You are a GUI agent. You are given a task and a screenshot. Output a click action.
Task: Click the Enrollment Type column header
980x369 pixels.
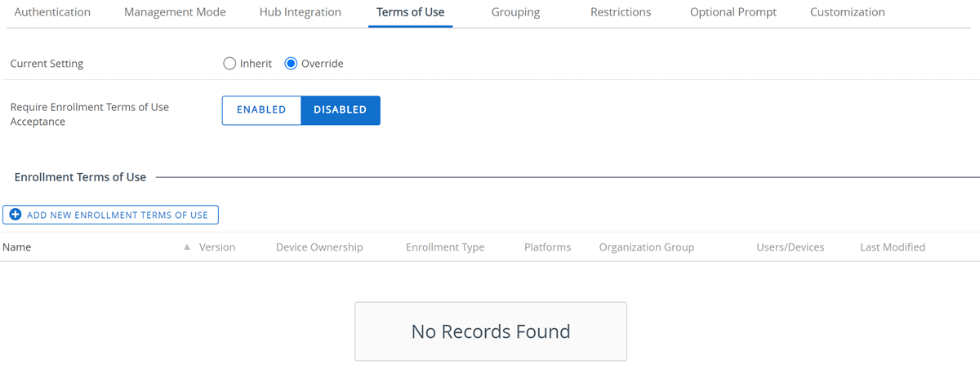point(445,247)
